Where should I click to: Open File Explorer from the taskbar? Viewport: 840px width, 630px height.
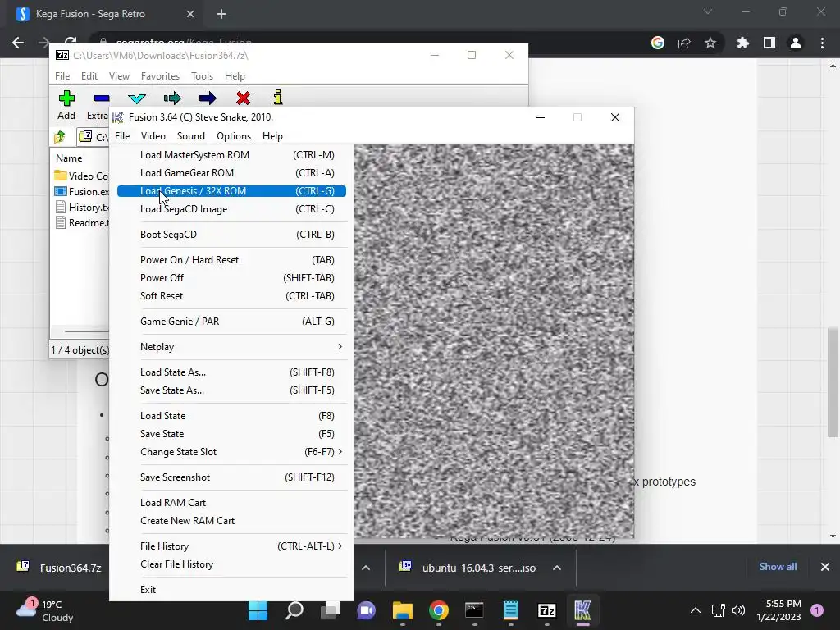point(402,610)
